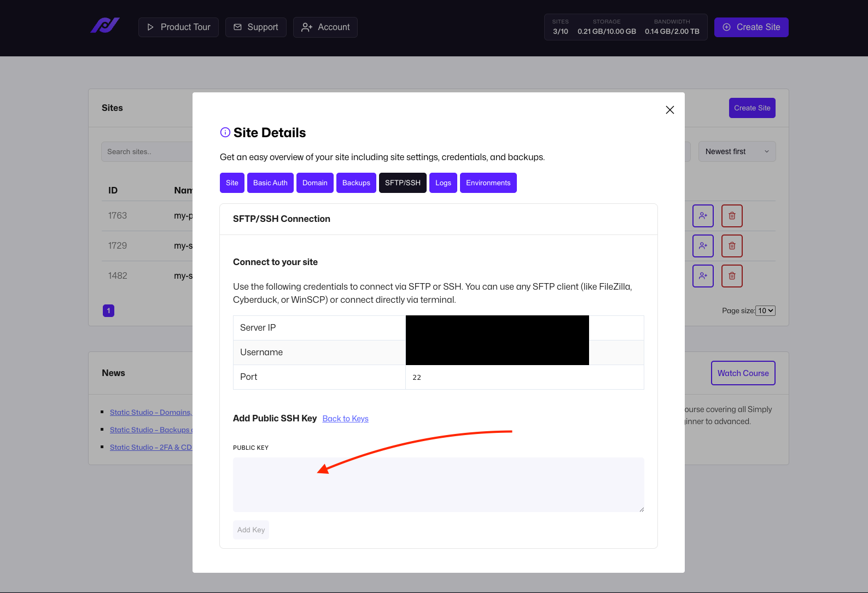
Task: Click the Server IP label cell
Action: point(319,328)
